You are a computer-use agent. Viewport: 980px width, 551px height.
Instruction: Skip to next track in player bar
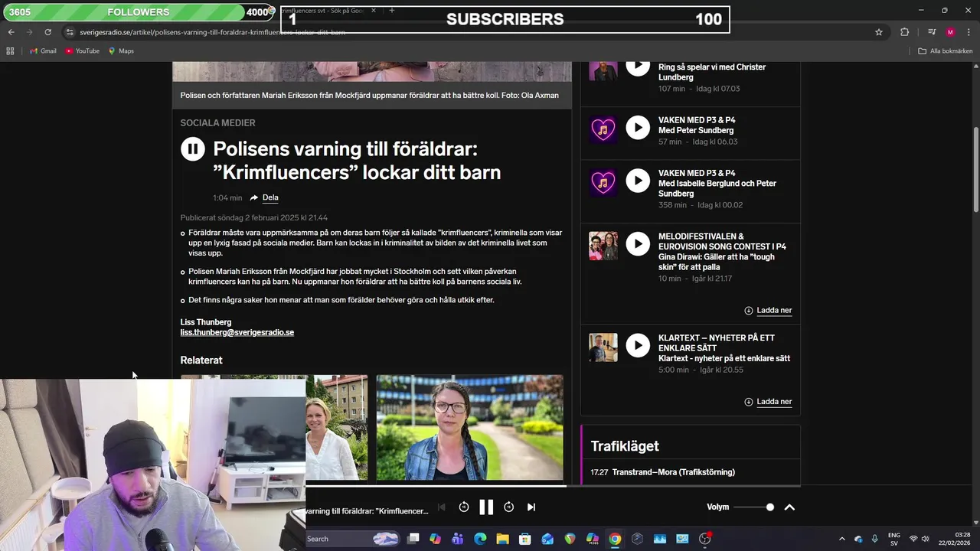[531, 507]
